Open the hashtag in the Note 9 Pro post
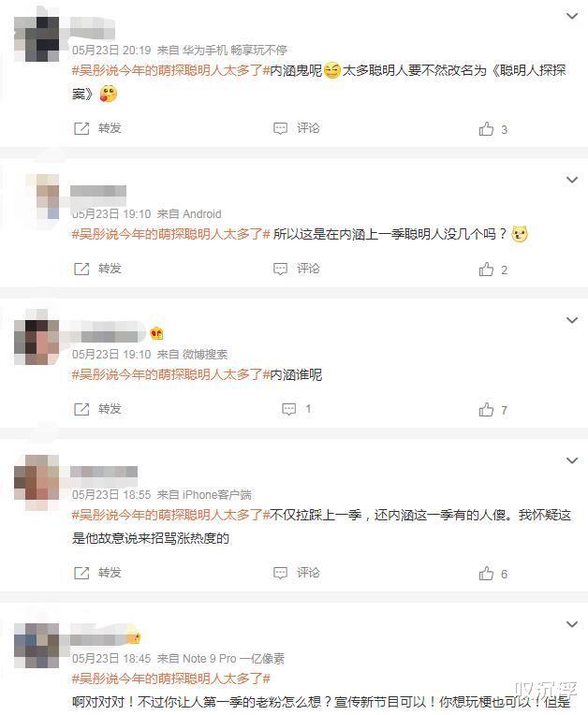 pos(171,679)
